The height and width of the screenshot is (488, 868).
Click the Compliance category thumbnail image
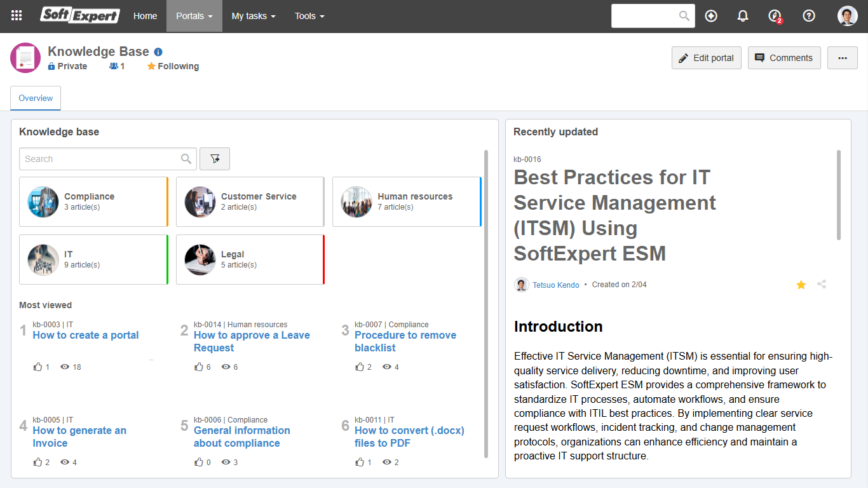43,202
